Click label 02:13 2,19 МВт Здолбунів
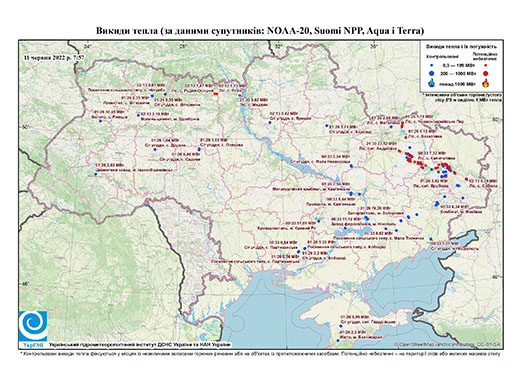 pyautogui.click(x=170, y=116)
